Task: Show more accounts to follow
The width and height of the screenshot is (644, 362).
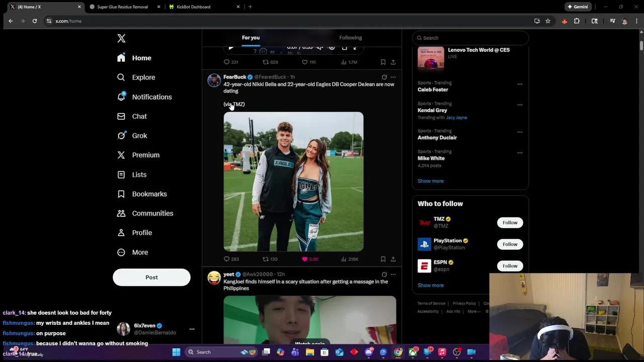Action: click(431, 285)
